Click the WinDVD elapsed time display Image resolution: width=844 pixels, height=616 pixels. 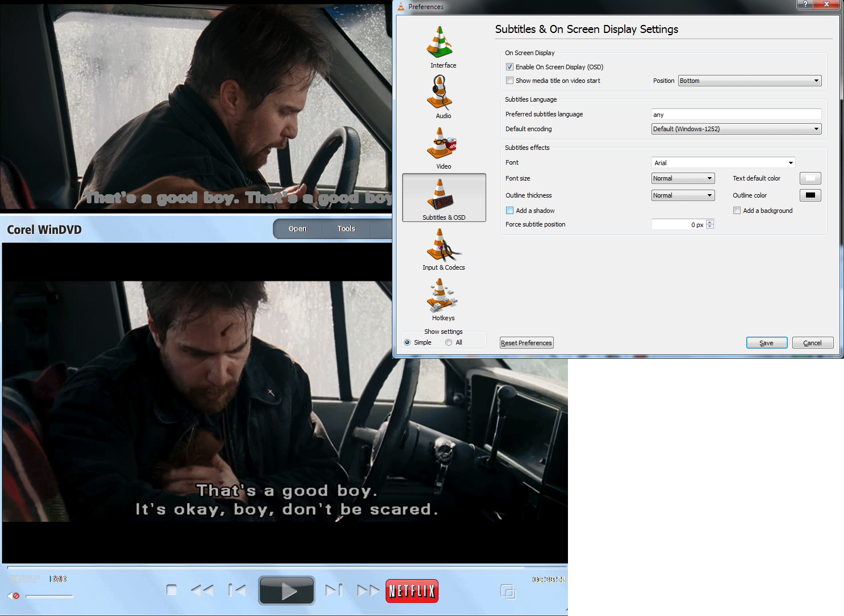(549, 579)
